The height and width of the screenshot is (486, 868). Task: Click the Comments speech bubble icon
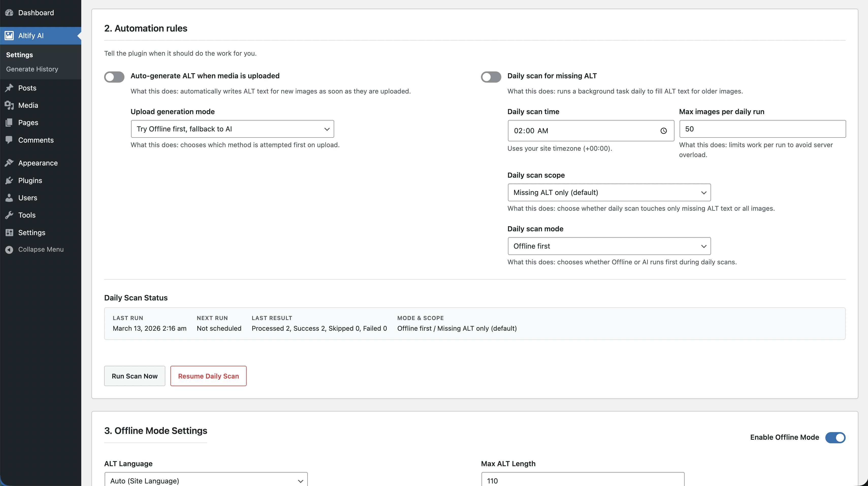tap(9, 140)
